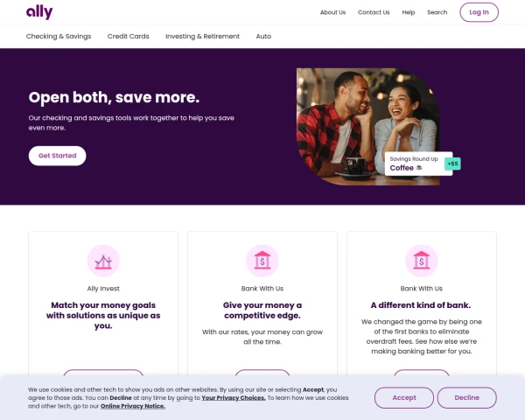Open the Online Privacy Notice link
Screen dimensions: 525x420
point(133,406)
